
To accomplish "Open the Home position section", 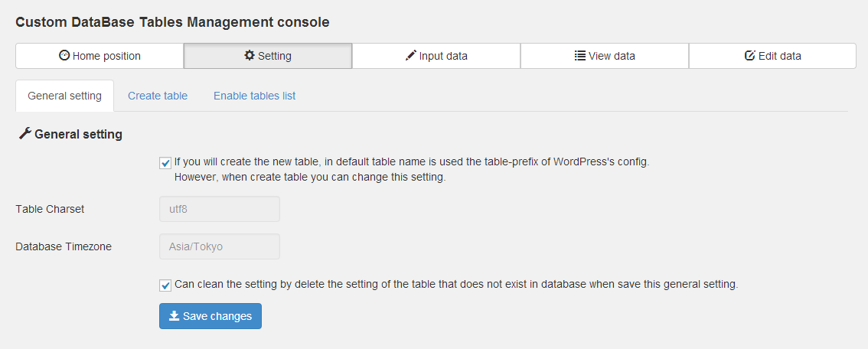I will [100, 56].
